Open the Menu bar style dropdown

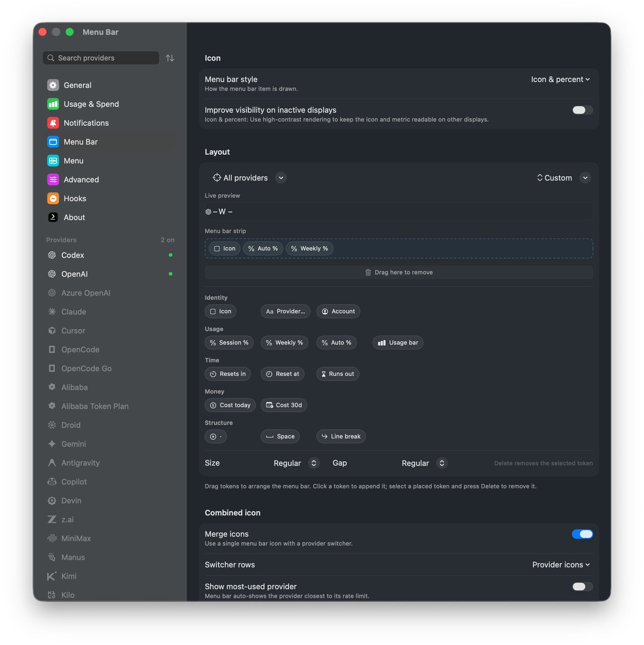[561, 80]
